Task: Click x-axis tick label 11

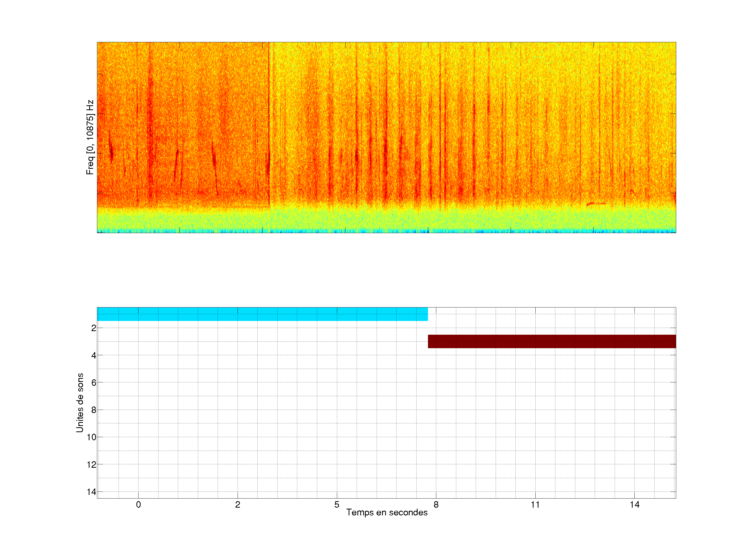Action: coord(535,505)
